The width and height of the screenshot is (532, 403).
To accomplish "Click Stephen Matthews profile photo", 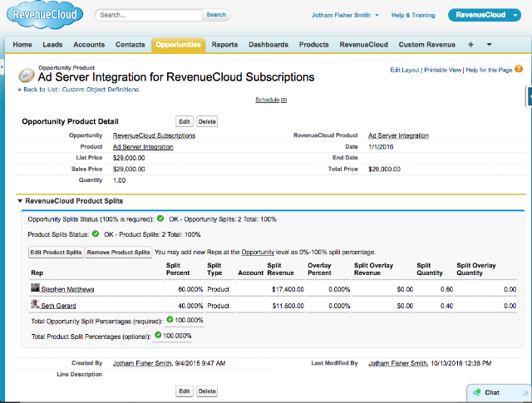I will click(35, 288).
